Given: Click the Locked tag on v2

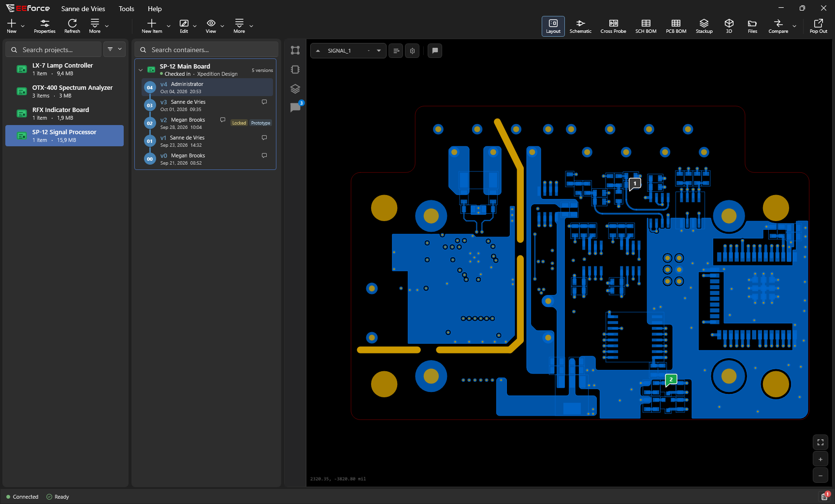Looking at the screenshot, I should pyautogui.click(x=239, y=123).
